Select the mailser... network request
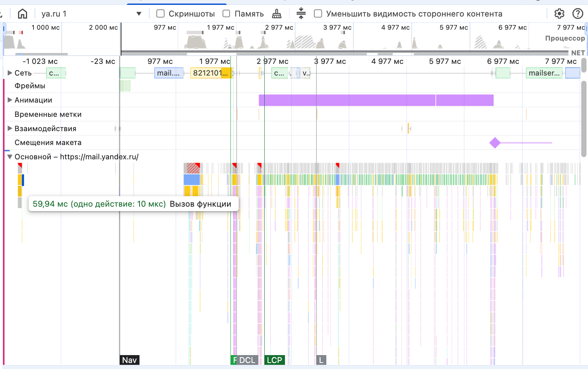 pos(544,73)
